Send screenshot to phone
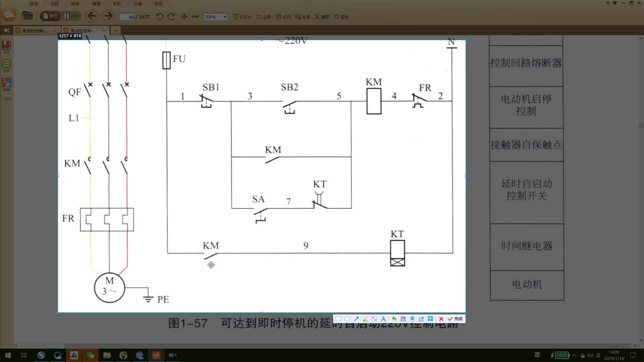The height and width of the screenshot is (362, 644). [x=412, y=319]
